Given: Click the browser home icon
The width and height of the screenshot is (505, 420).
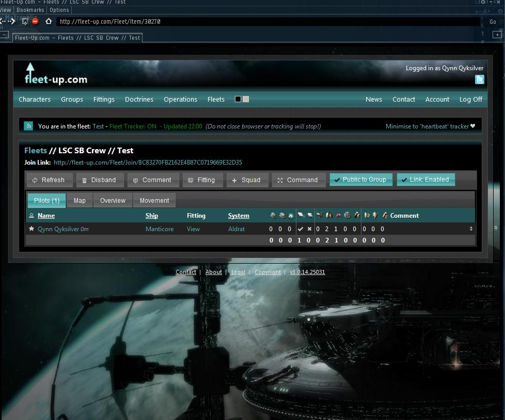Looking at the screenshot, I should [49, 21].
